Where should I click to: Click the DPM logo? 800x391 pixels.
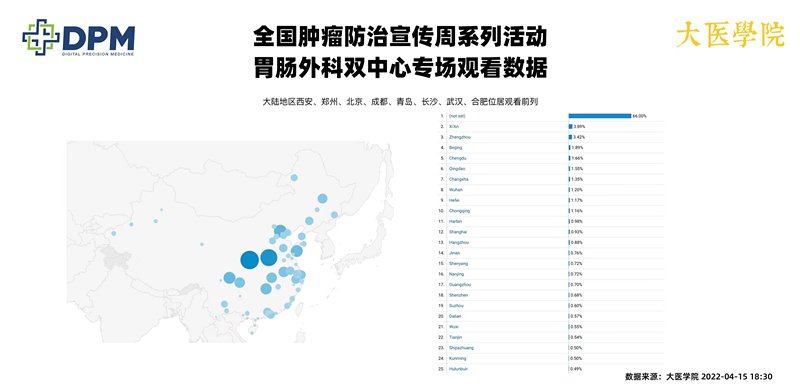coord(78,38)
